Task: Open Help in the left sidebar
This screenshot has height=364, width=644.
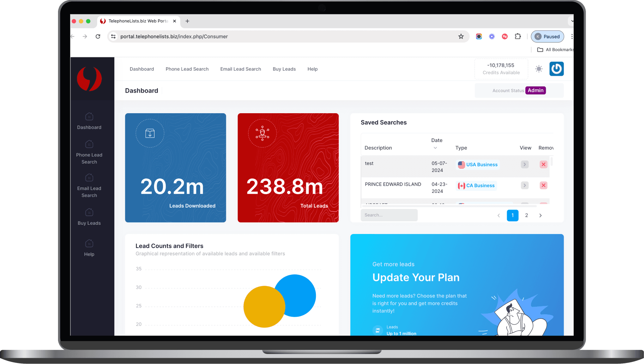Action: 89,248
